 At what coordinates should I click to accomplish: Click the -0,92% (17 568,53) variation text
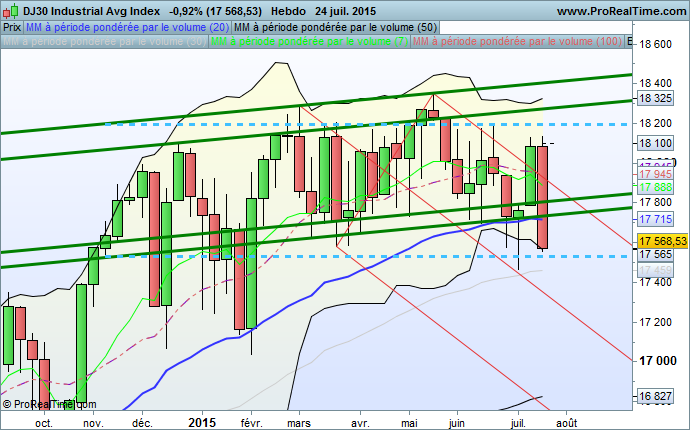coord(215,11)
